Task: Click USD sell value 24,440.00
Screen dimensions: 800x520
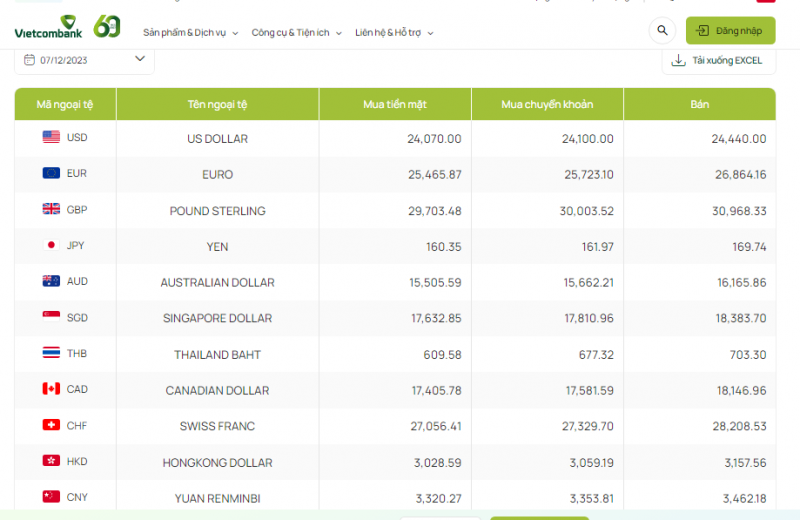Action: pos(739,139)
